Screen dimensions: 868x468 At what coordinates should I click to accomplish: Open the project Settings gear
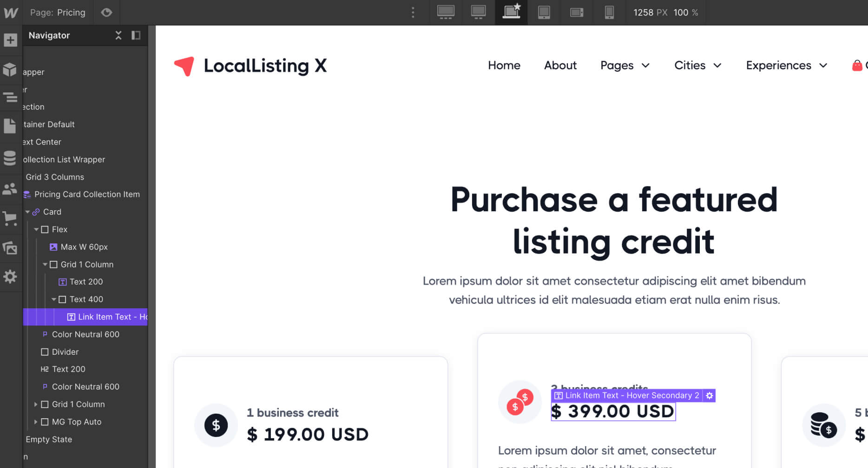(x=10, y=277)
